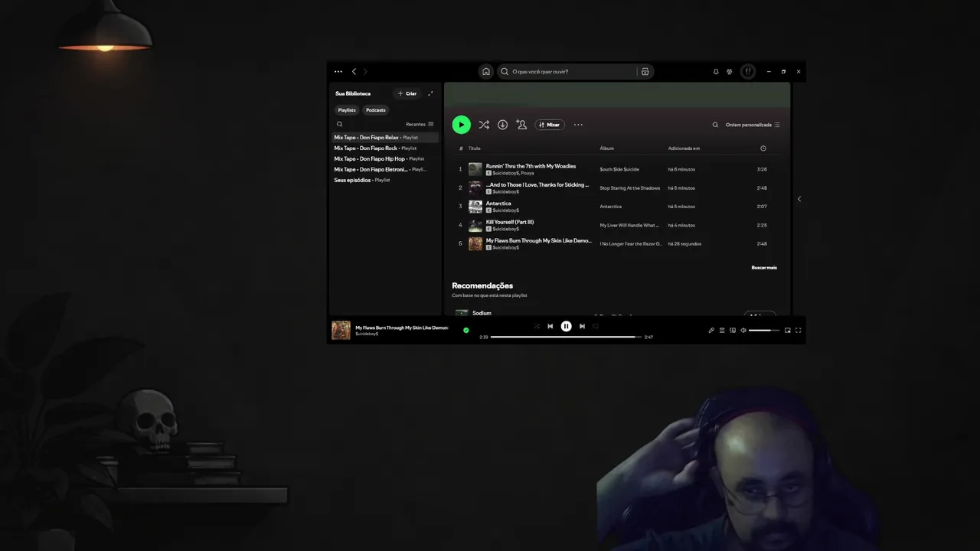
Task: Pause the playback
Action: tap(566, 326)
